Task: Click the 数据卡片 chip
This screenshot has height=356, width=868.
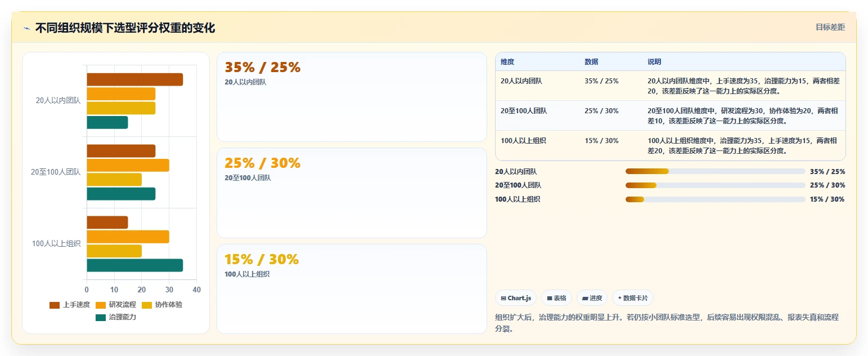Action: [x=633, y=298]
